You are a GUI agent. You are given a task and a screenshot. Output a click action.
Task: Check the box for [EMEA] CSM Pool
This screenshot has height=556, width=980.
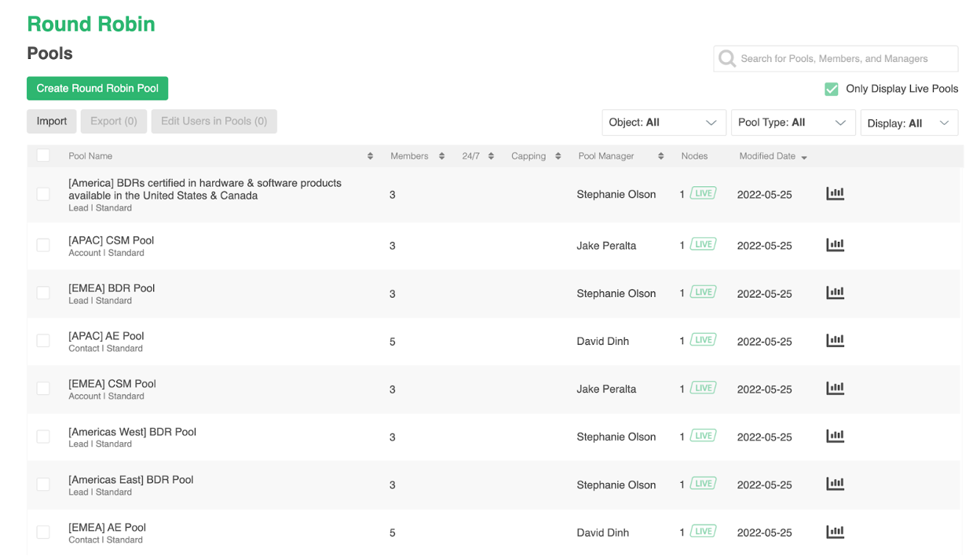43,389
